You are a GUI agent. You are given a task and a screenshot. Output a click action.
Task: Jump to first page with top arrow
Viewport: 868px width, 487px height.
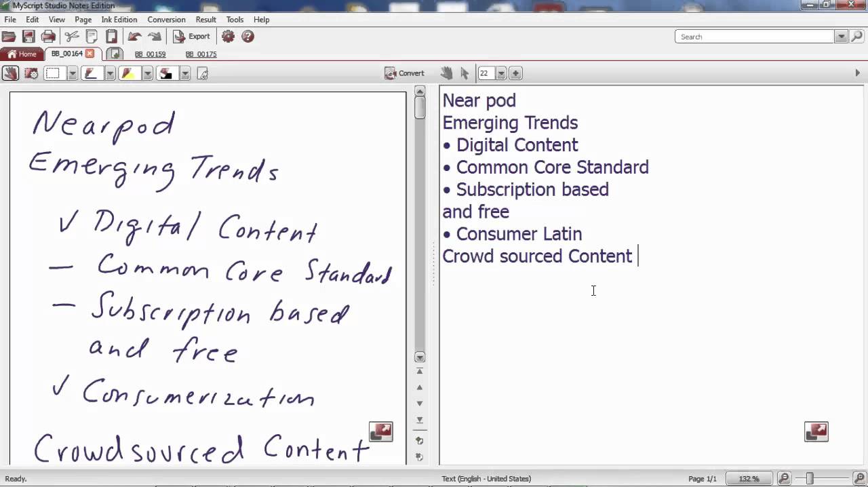pos(420,371)
